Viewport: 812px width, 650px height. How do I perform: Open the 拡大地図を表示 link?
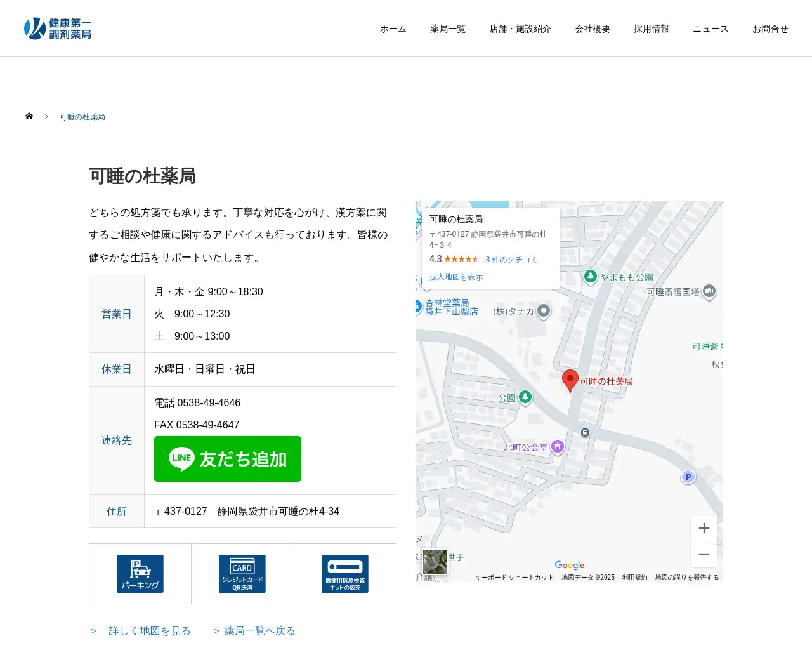click(455, 276)
